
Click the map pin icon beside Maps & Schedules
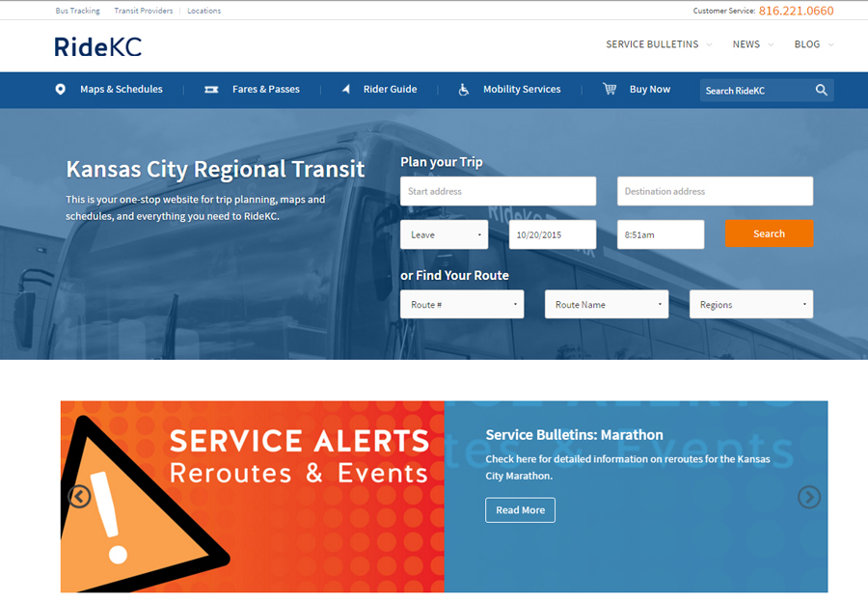[61, 89]
